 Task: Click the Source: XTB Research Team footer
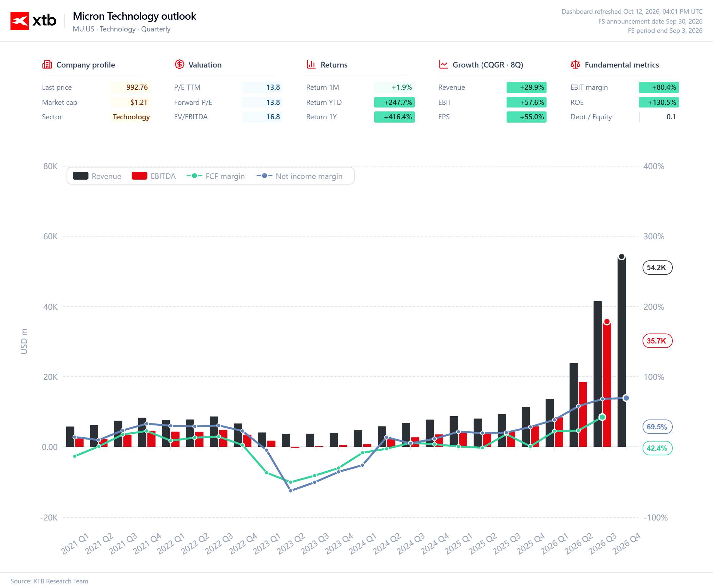[49, 581]
